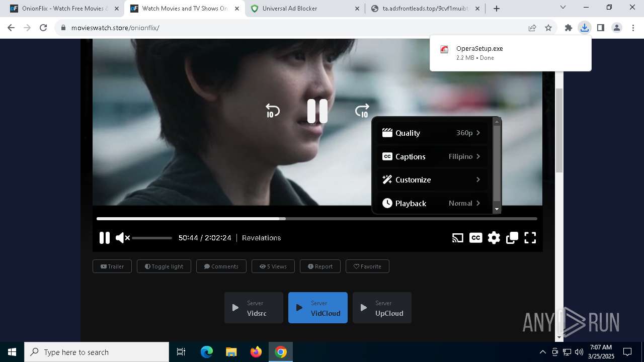Image resolution: width=644 pixels, height=362 pixels.
Task: Select the VidCloud server
Action: coord(318,308)
